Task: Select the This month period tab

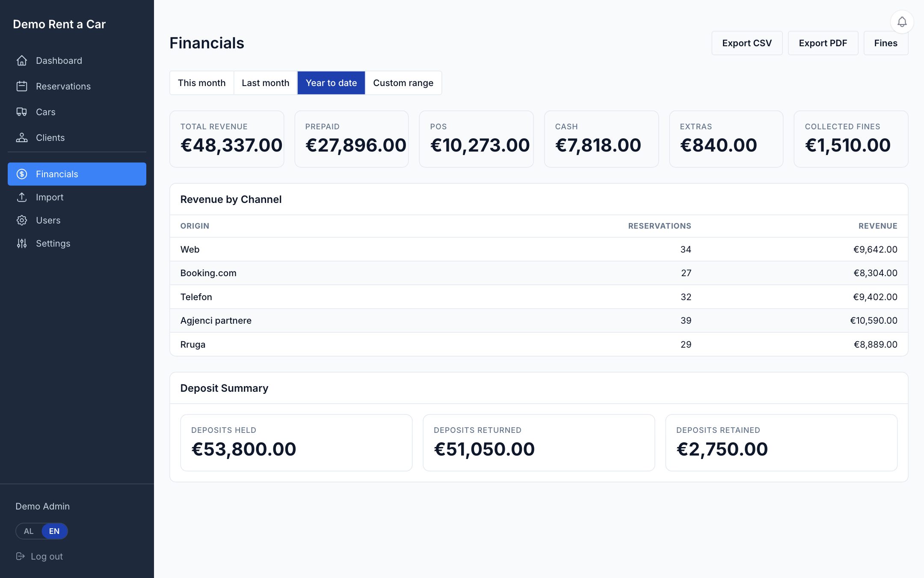Action: [201, 83]
